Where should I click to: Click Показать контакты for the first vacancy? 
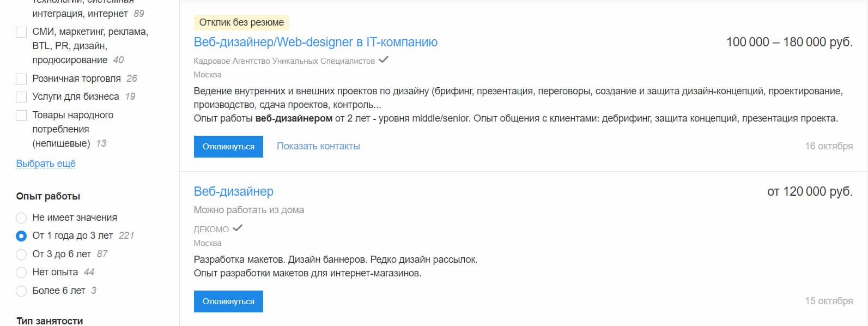(x=319, y=146)
